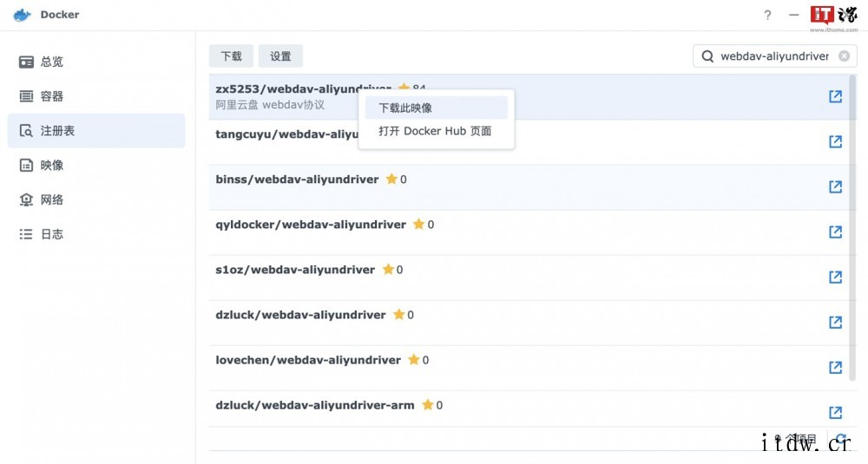Click the 映像 image sidebar icon

tap(26, 166)
